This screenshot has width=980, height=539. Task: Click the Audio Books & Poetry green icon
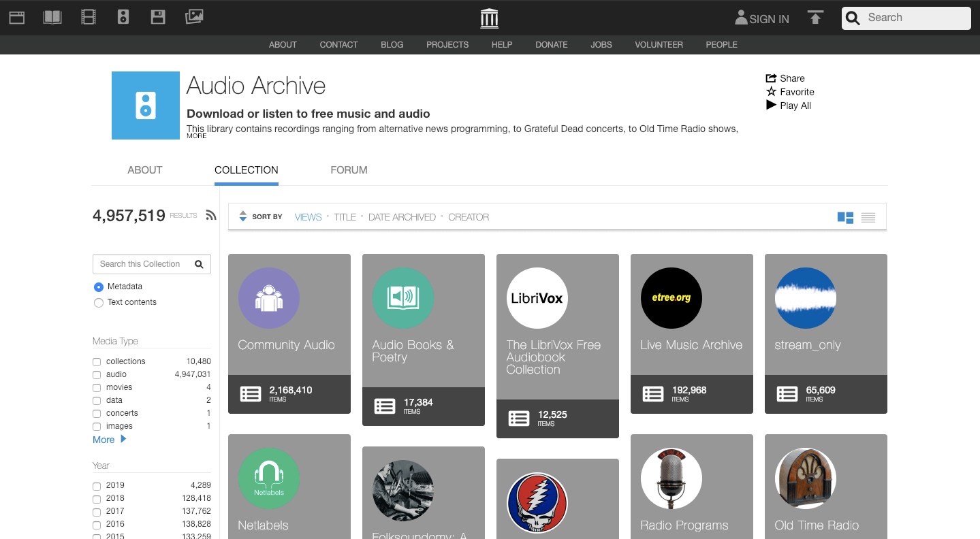tap(403, 298)
